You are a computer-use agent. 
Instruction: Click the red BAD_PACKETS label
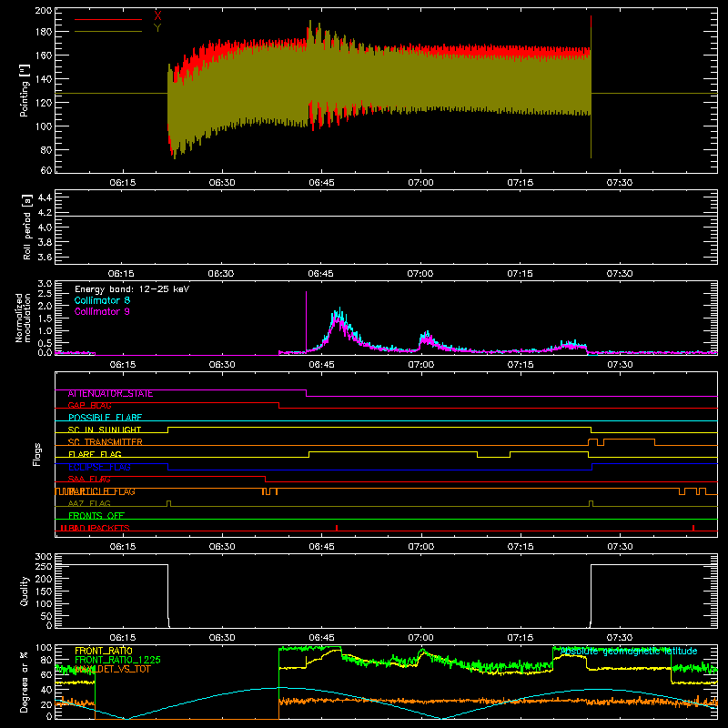coord(98,528)
